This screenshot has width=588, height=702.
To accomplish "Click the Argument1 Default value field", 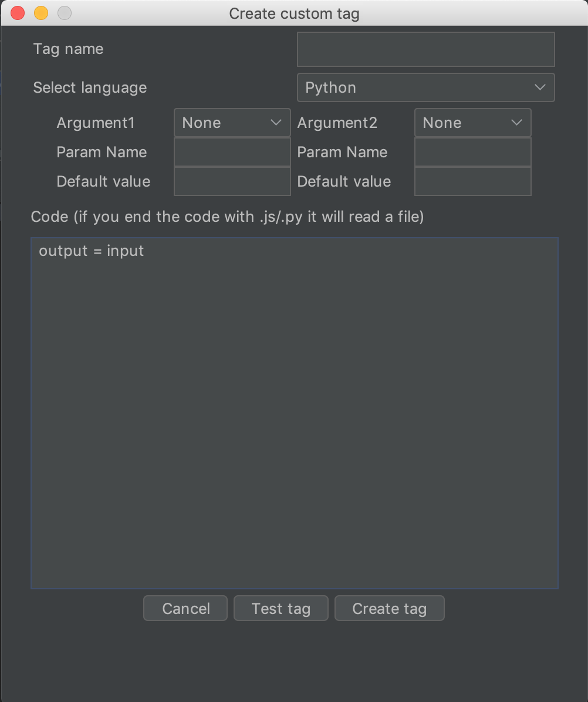I will [232, 181].
